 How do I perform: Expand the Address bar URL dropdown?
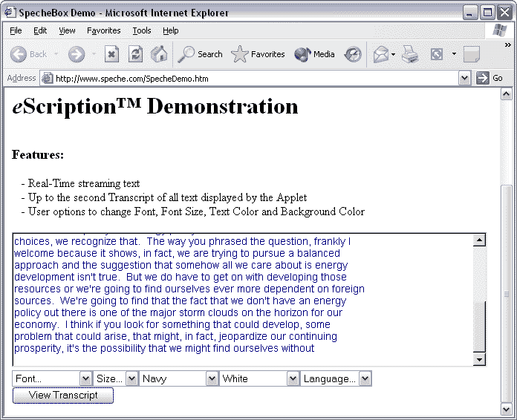[x=464, y=79]
